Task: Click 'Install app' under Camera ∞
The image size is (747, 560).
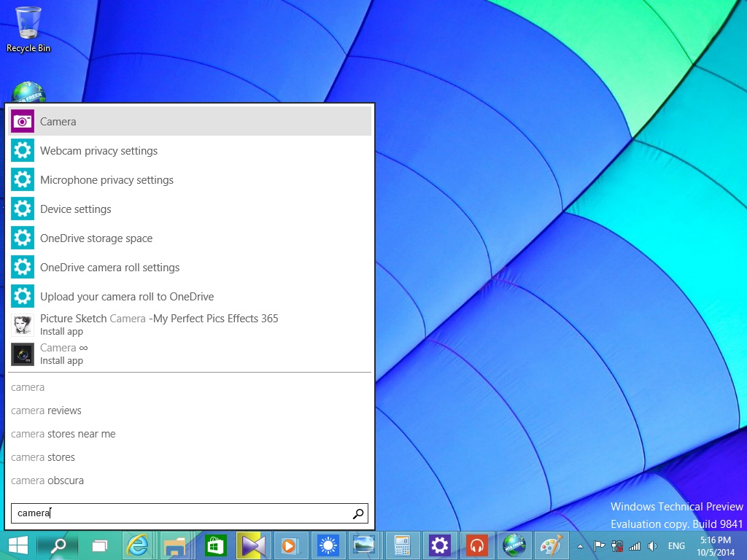Action: (61, 360)
